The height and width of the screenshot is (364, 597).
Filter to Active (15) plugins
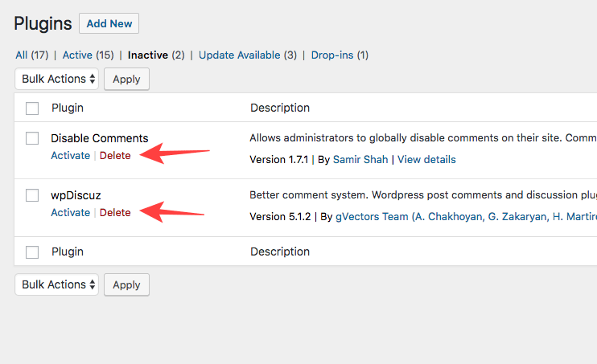(x=88, y=55)
